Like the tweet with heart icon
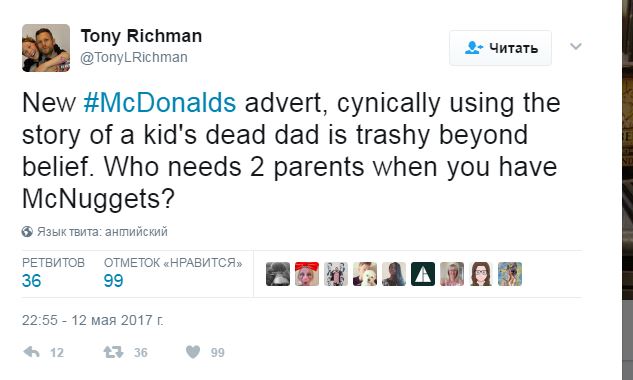Screen dimensions: 633x380 193,352
